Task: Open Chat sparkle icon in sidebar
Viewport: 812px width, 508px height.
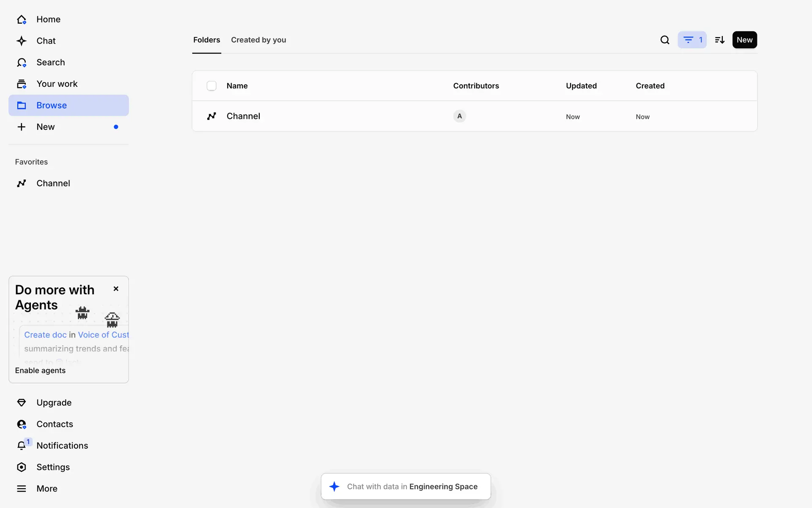Action: [x=22, y=41]
